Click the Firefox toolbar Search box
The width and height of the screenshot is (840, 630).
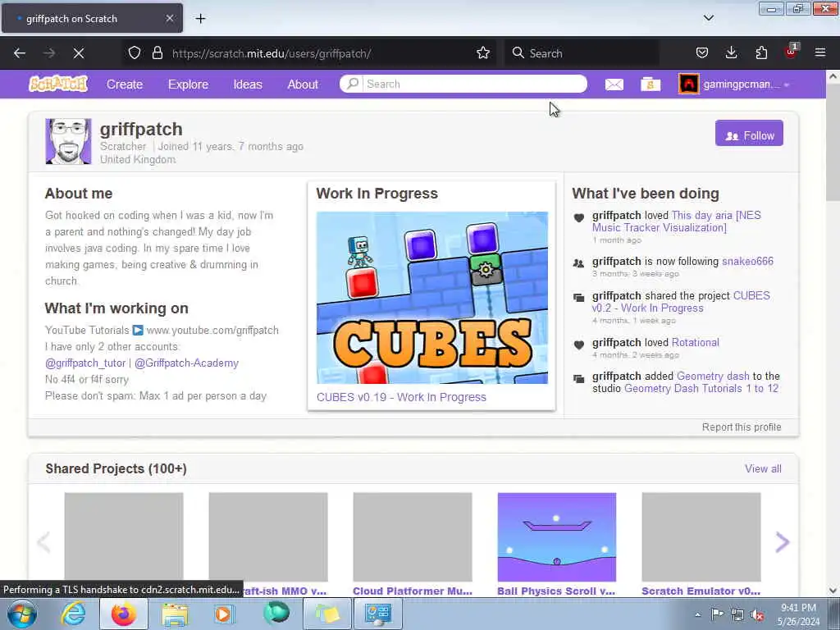[582, 53]
